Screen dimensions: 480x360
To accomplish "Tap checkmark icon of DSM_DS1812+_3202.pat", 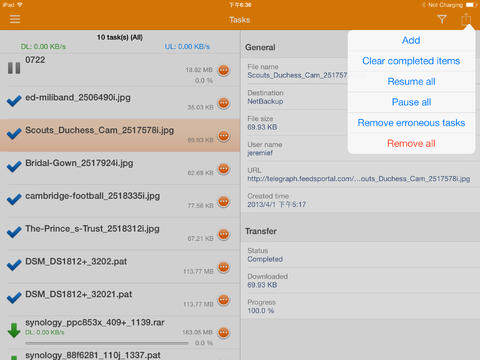I will [14, 265].
